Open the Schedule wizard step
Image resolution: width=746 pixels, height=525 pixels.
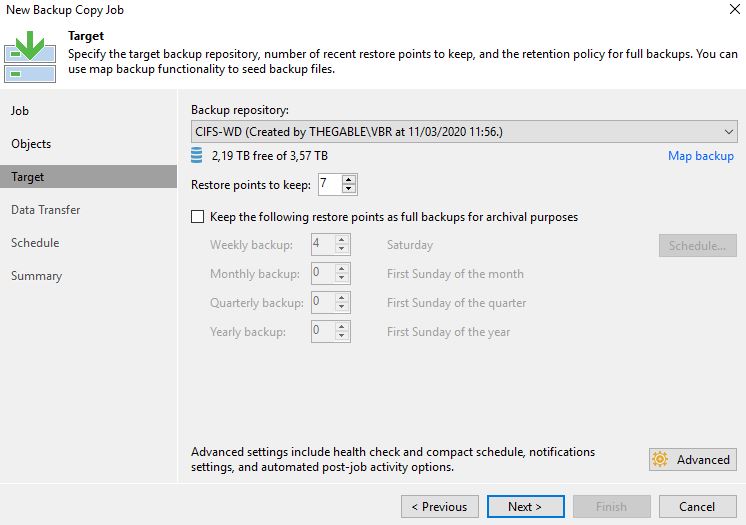(35, 243)
